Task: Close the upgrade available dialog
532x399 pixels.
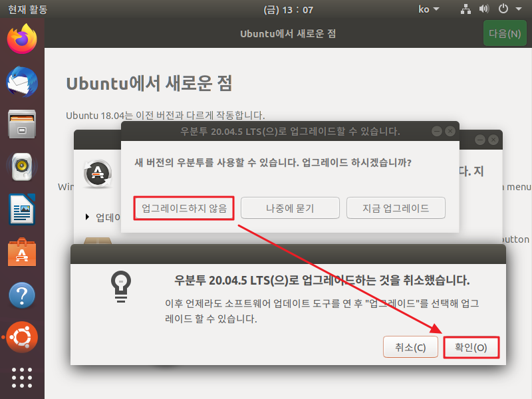Action: (x=450, y=131)
